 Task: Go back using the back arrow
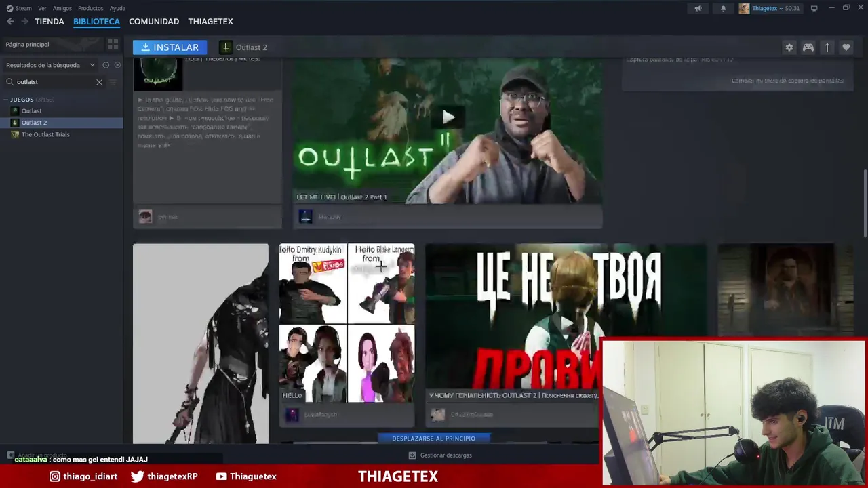click(10, 22)
